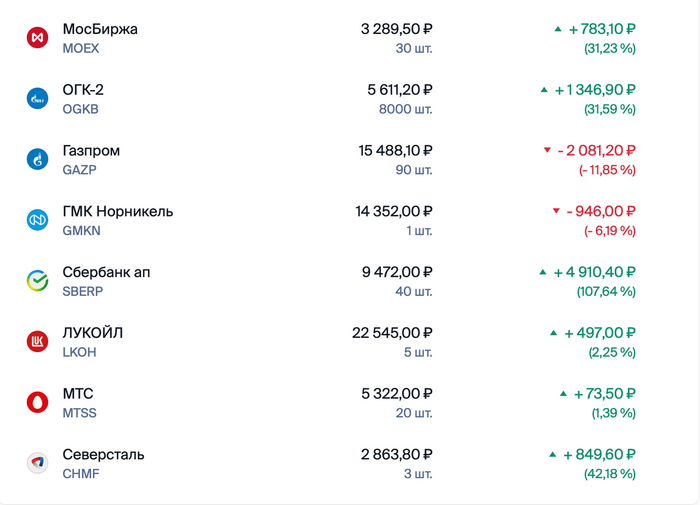Click the Severstal logo icon
Screen dimensions: 700x505
click(37, 463)
